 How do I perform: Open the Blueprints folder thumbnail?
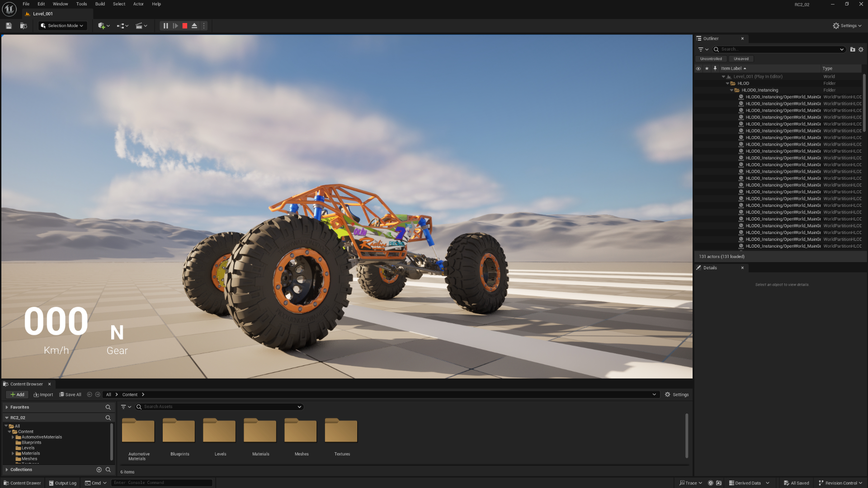tap(179, 432)
